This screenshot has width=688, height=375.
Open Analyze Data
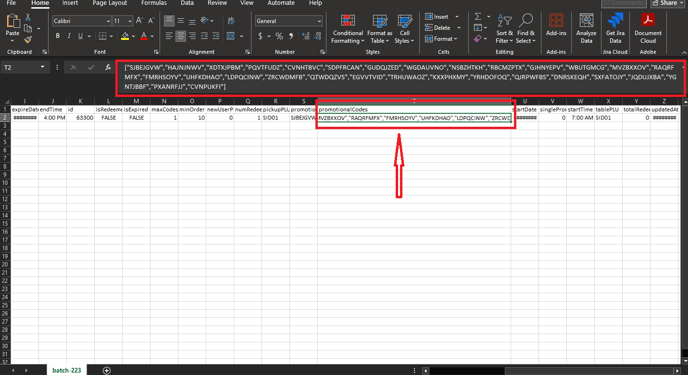tap(586, 28)
